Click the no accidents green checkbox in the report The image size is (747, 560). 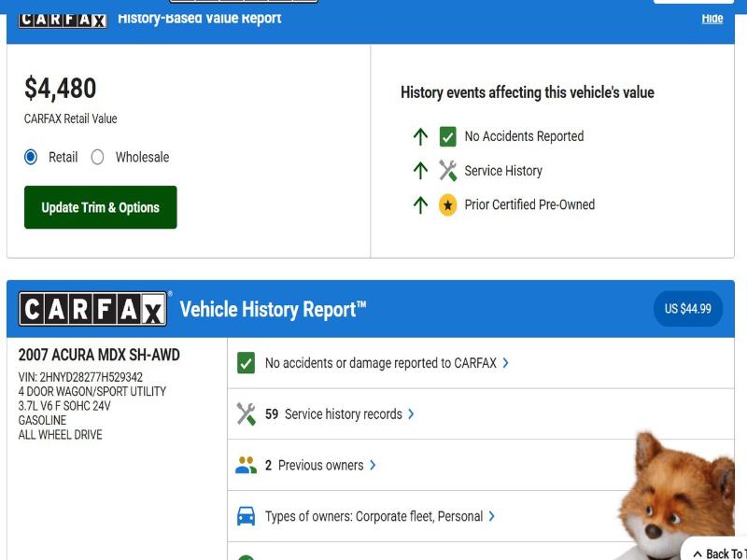click(x=247, y=362)
